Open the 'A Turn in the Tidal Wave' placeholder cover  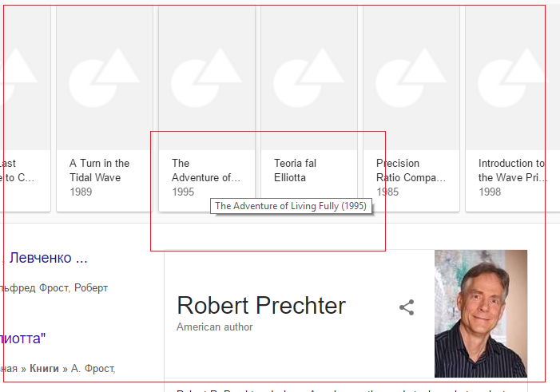105,77
